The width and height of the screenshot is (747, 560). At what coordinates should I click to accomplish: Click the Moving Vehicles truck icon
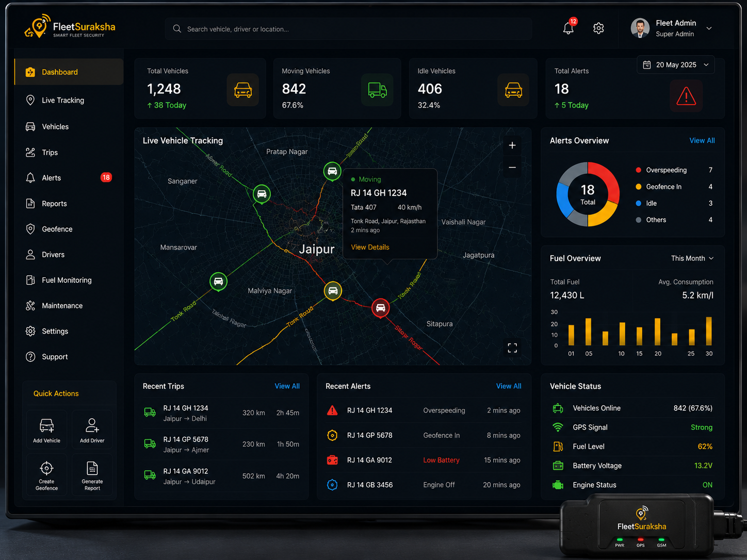point(377,90)
